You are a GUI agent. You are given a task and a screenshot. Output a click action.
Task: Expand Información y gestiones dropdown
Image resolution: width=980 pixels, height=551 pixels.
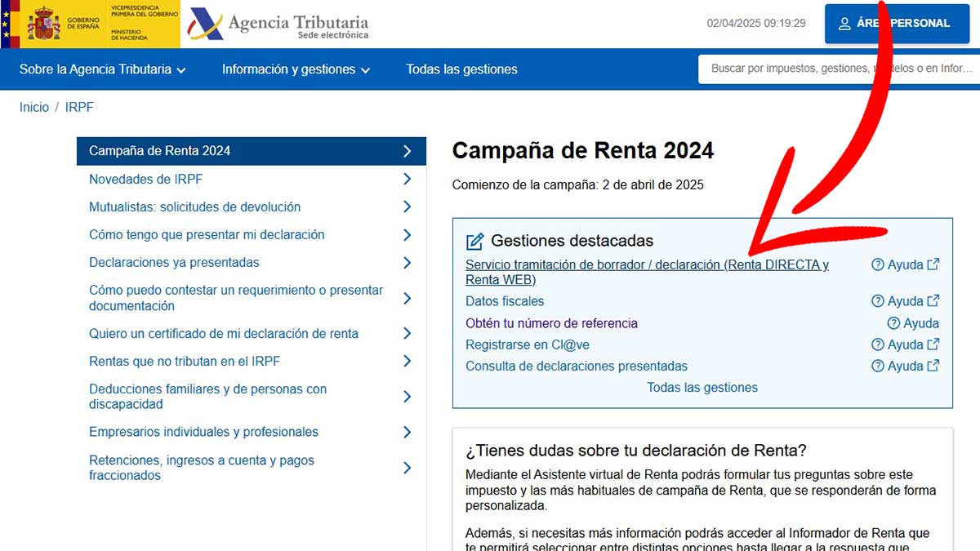[296, 69]
